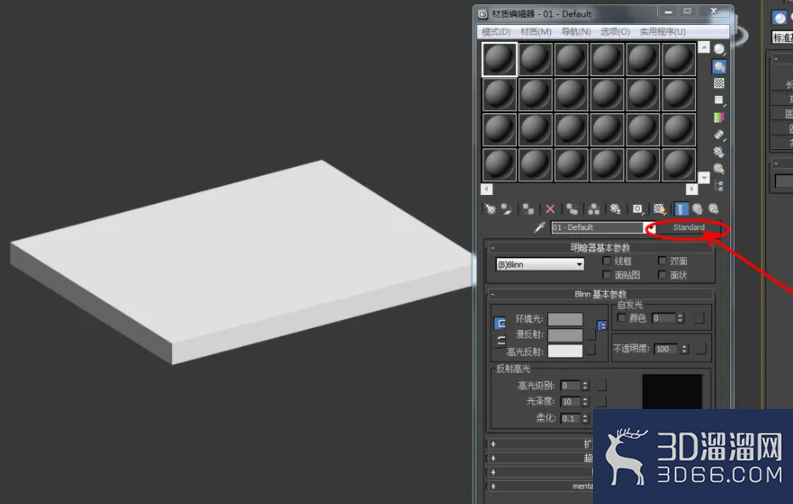Click map button beside 高光级别 value
This screenshot has height=504, width=793.
(601, 386)
